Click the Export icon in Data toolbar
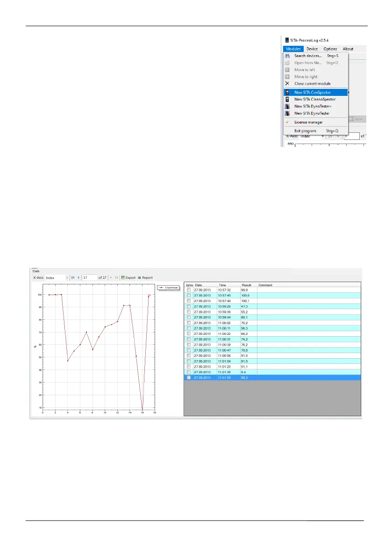This screenshot has width=392, height=557. [123, 277]
